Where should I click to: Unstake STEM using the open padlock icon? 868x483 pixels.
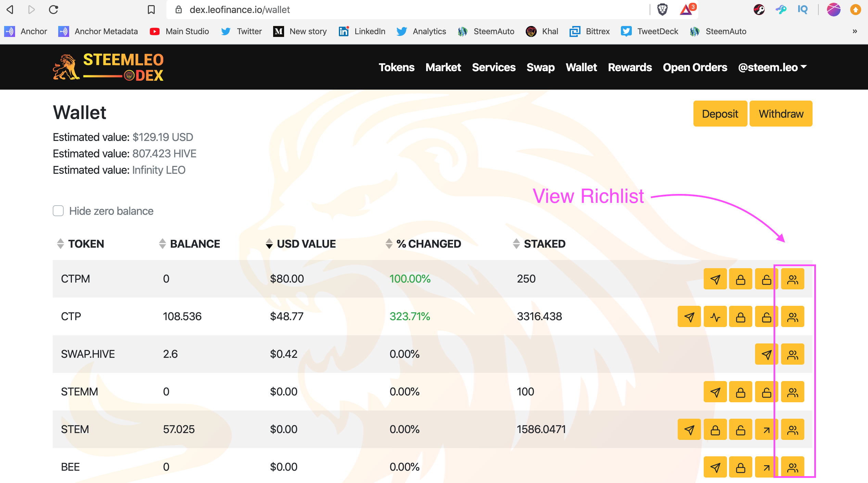tap(741, 429)
